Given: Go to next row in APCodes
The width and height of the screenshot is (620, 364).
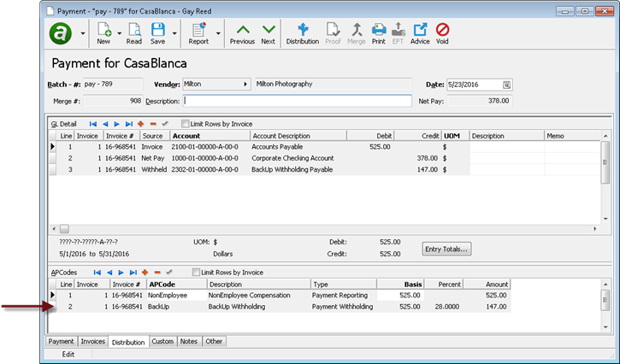Looking at the screenshot, I should pyautogui.click(x=121, y=273).
